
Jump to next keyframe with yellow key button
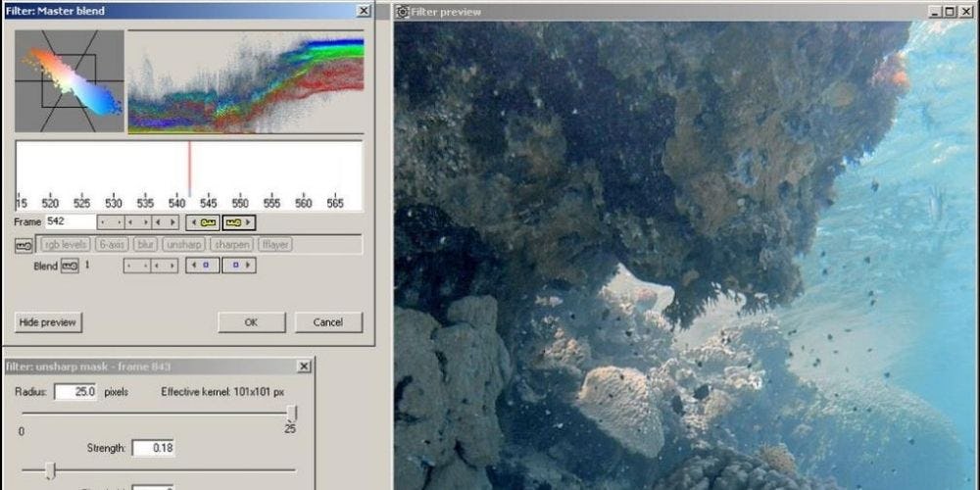(238, 222)
